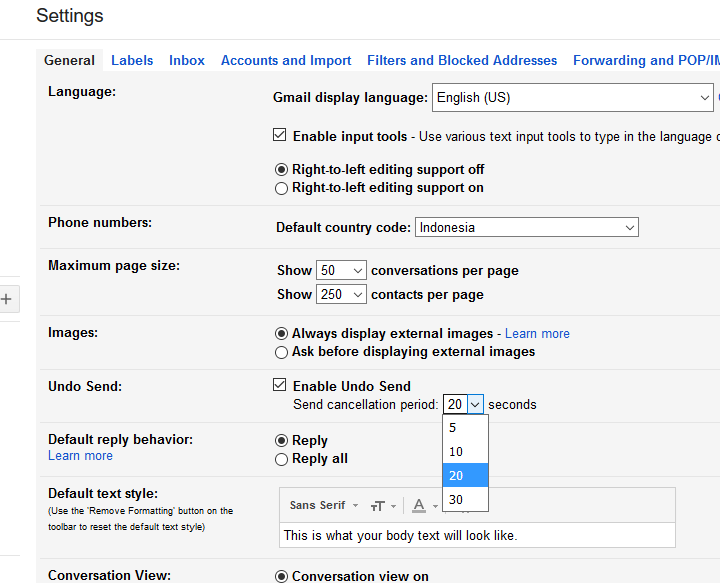
Task: Click the Language section label
Action: (82, 91)
